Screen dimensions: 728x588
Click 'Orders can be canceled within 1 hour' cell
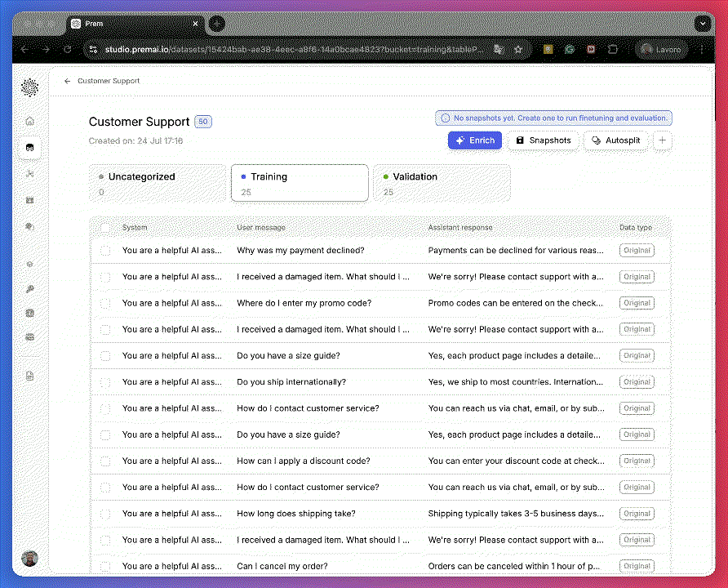tap(514, 566)
